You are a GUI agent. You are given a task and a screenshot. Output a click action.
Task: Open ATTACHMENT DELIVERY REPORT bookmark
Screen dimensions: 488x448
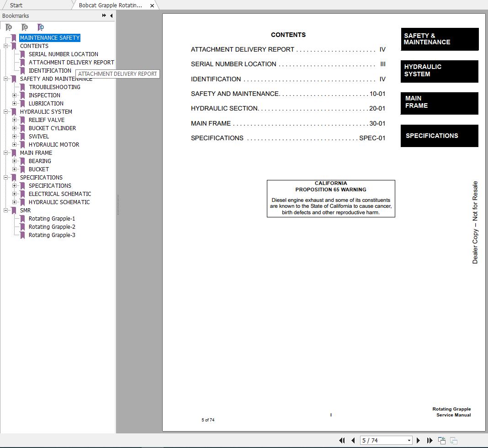pos(71,63)
